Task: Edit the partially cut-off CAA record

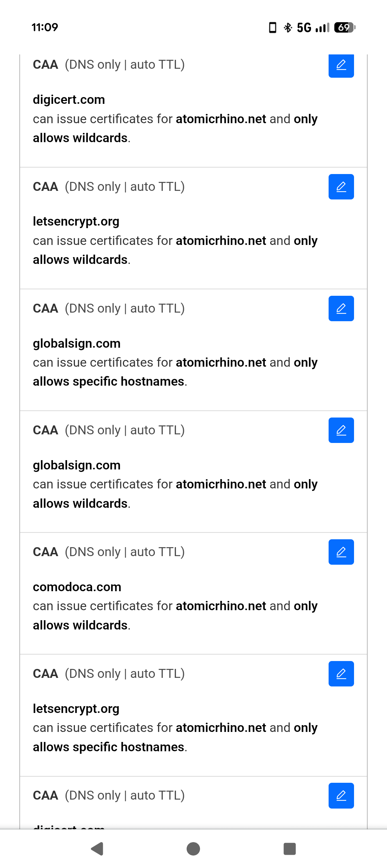Action: point(341,795)
